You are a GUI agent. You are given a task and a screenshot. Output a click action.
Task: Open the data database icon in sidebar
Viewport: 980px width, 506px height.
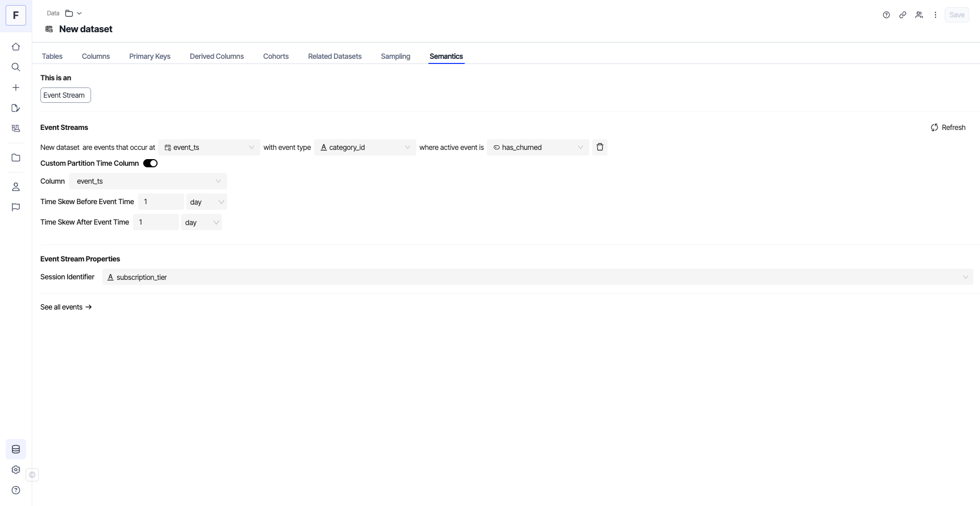coord(16,449)
